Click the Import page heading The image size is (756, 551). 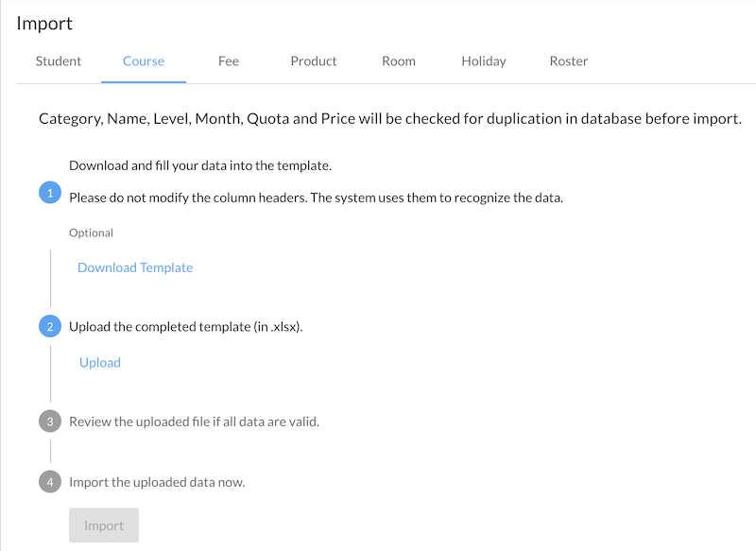coord(44,24)
